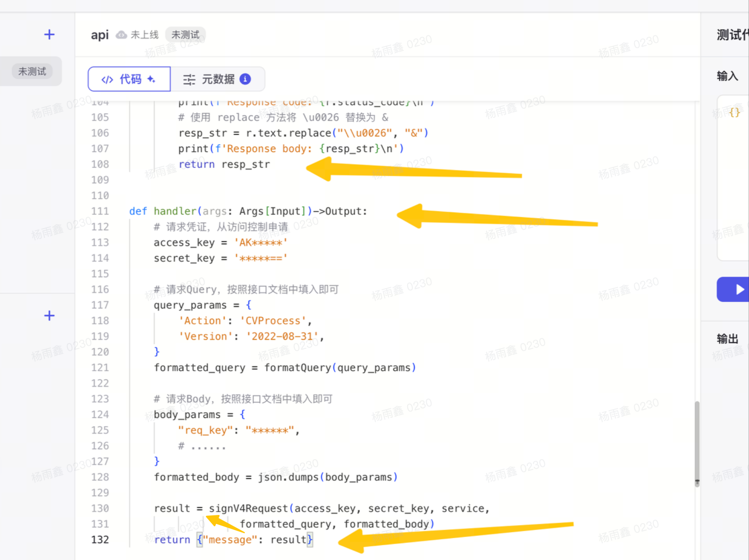
Task: Switch to the 元数据 tab
Action: click(x=218, y=79)
